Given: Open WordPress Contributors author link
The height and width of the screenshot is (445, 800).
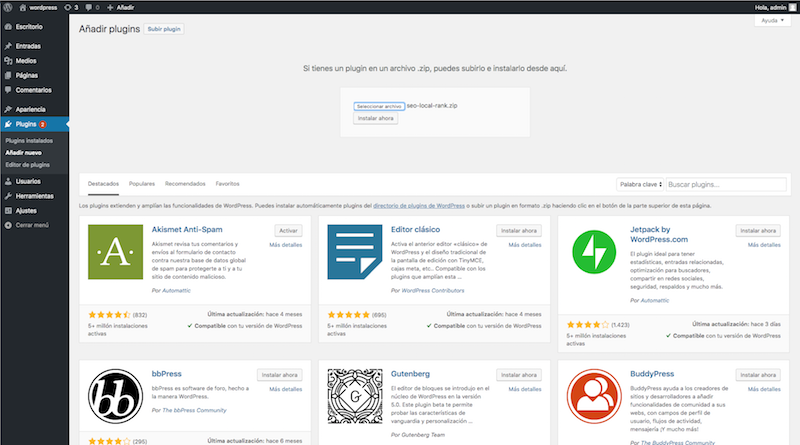Looking at the screenshot, I should tap(433, 290).
